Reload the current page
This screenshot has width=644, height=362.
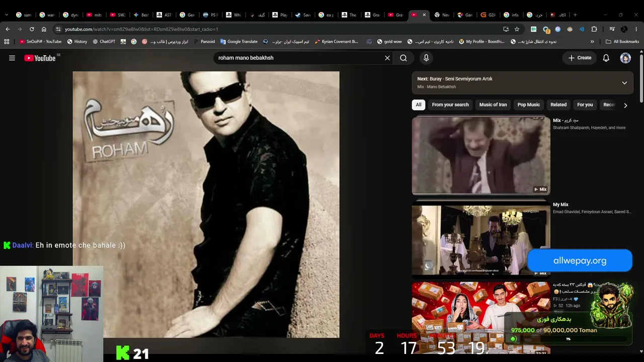(x=32, y=29)
